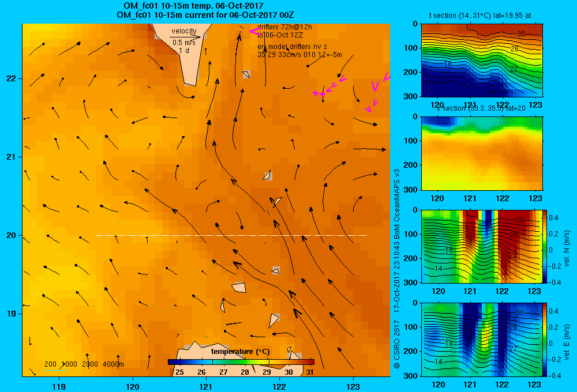
Task: Click the "t section (14..31°C) lat=19.95" title
Action: (x=480, y=16)
